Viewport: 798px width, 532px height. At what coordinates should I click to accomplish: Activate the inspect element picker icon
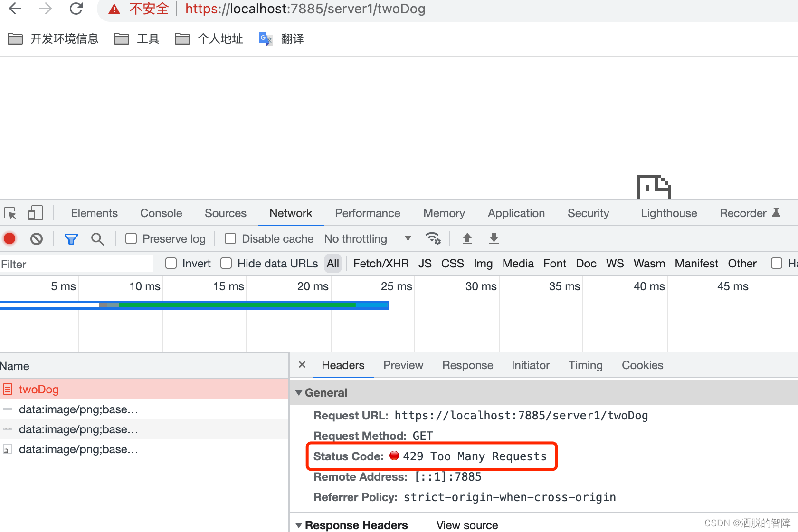click(10, 213)
